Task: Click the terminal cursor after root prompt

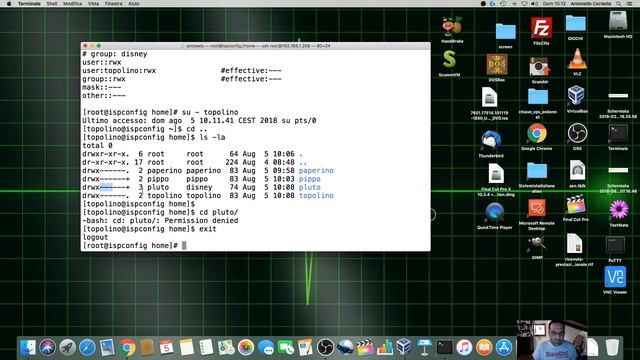Action: [184, 246]
